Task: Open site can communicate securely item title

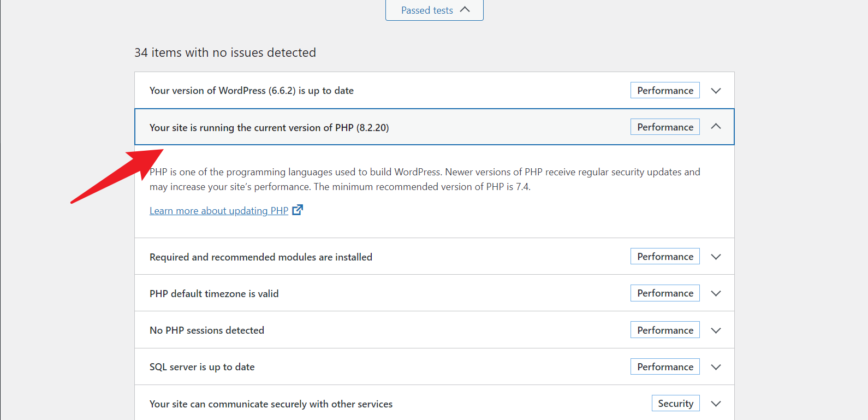Action: click(271, 404)
